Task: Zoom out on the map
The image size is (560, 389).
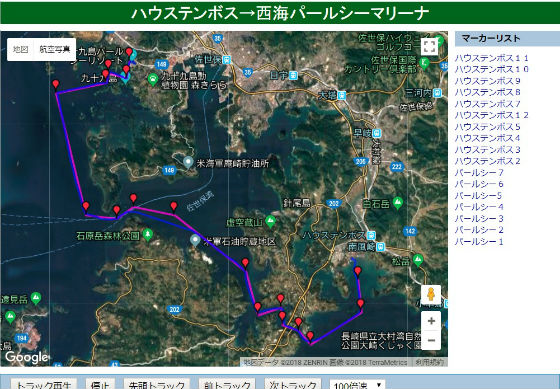Action: click(x=431, y=340)
